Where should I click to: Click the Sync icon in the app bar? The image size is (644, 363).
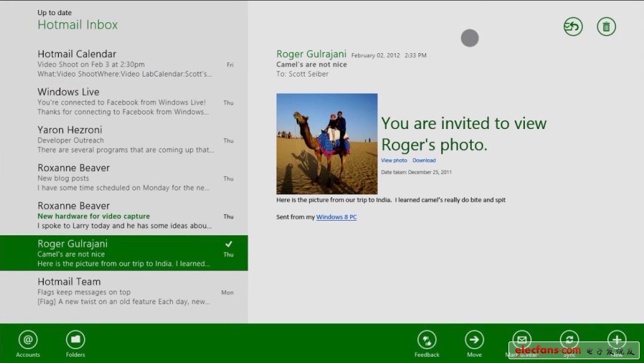[570, 339]
